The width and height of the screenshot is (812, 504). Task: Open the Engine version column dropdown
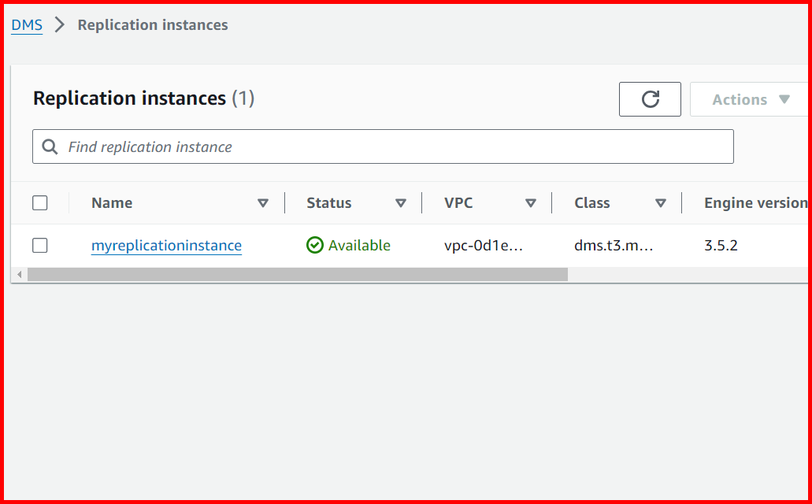(x=806, y=202)
